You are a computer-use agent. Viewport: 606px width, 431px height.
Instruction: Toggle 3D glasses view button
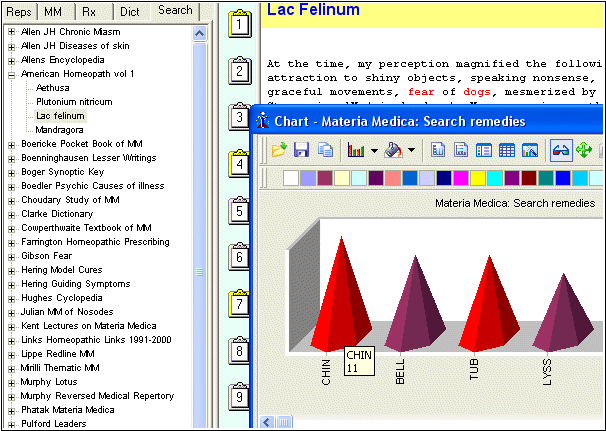[561, 150]
